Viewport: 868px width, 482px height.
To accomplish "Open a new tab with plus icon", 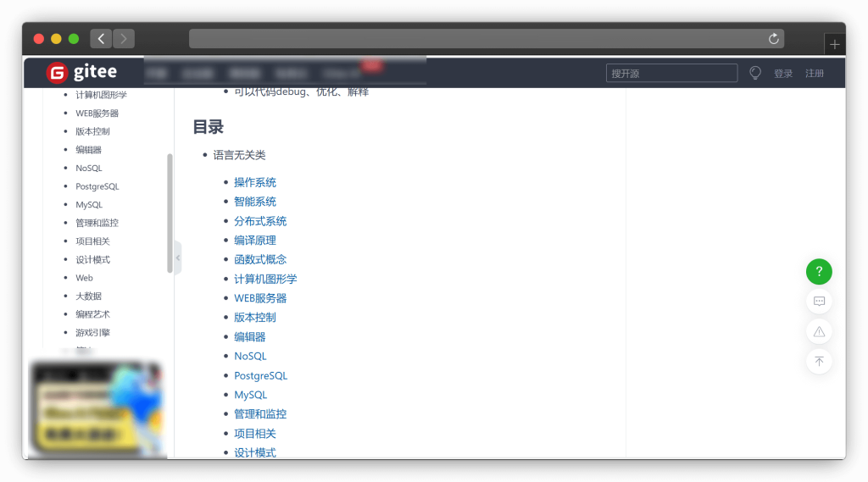I will 834,44.
